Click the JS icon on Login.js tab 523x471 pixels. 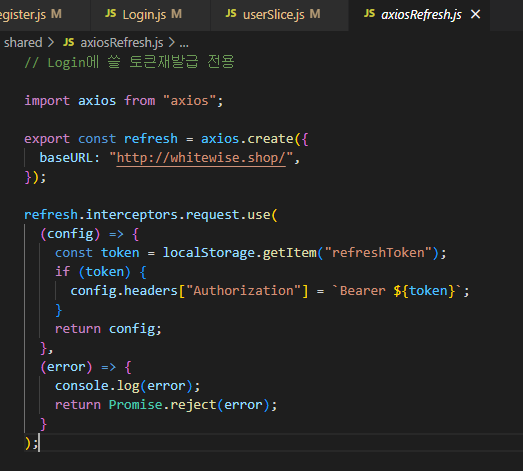point(110,14)
